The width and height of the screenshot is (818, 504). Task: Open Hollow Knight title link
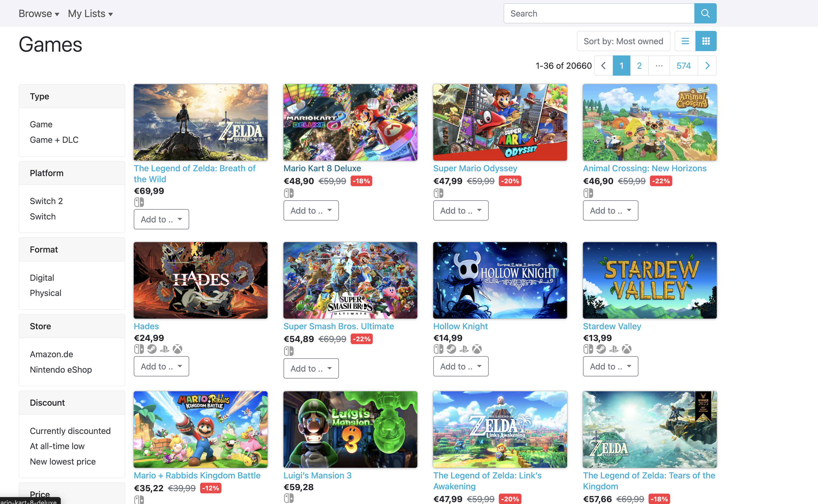click(x=460, y=326)
